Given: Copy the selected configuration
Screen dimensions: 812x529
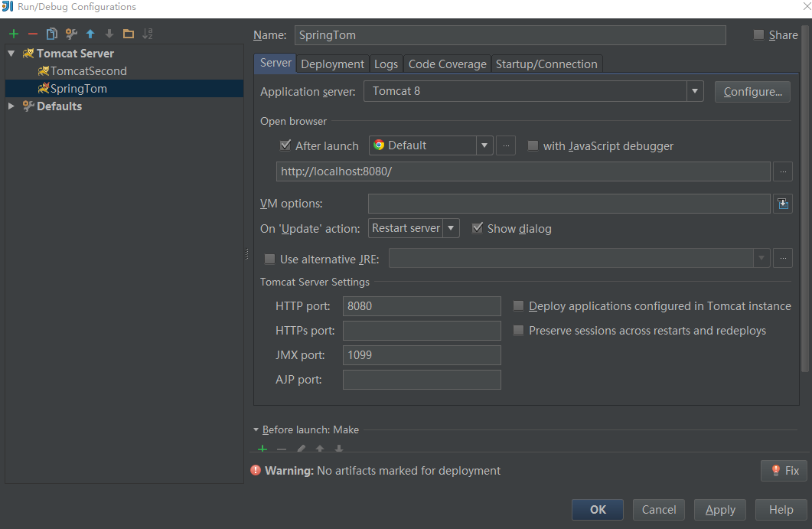Looking at the screenshot, I should (52, 34).
